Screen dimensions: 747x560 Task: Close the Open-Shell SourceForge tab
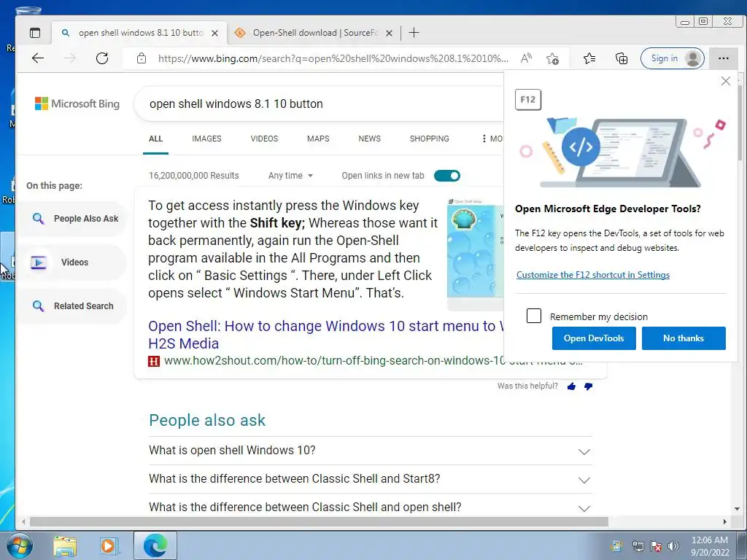tap(390, 34)
